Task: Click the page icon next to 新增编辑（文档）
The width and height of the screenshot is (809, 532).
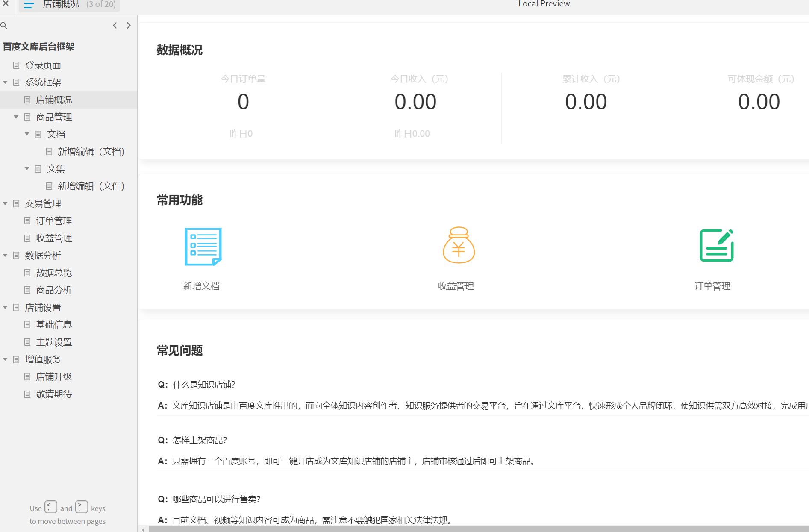Action: coord(49,151)
